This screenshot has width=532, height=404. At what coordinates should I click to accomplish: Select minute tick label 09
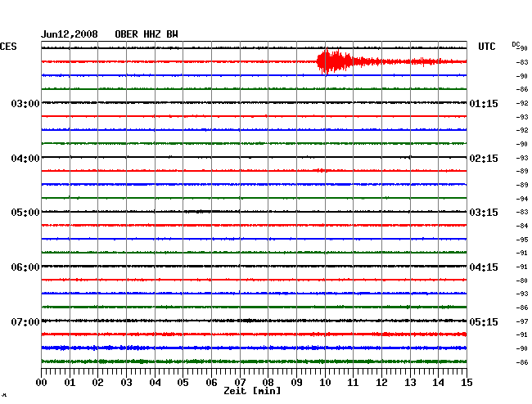[x=296, y=383]
